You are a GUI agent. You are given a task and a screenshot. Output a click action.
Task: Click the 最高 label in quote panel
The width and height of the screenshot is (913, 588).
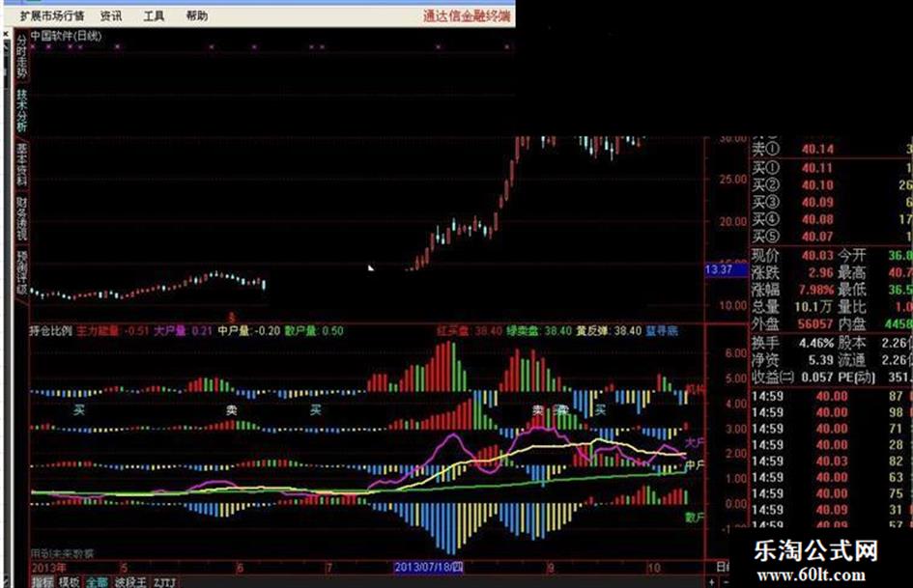852,272
